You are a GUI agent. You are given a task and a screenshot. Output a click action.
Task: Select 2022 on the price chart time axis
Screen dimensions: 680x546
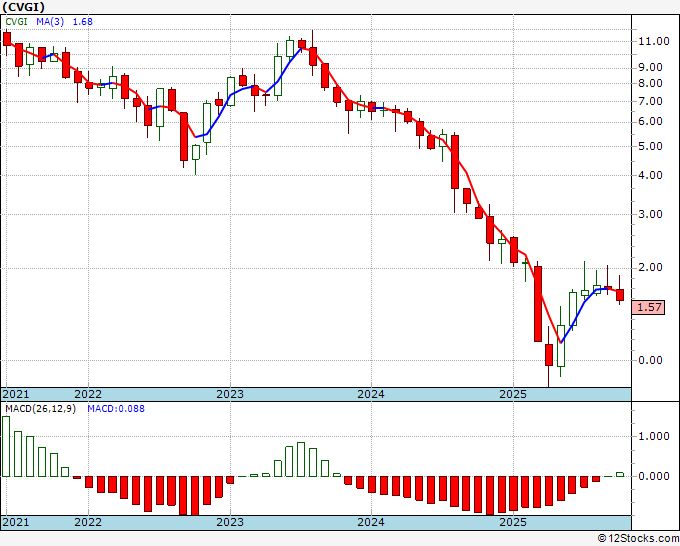pyautogui.click(x=88, y=394)
